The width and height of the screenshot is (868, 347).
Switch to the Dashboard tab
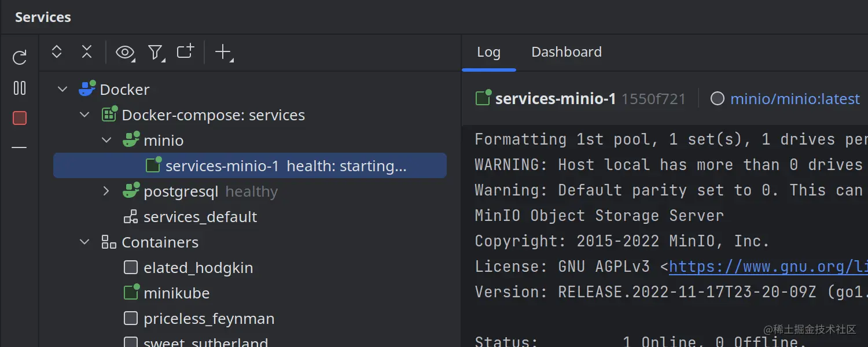coord(566,51)
